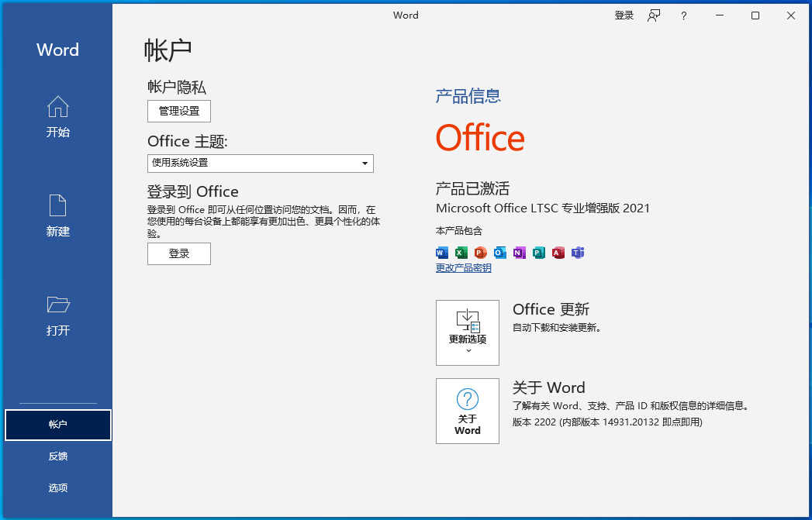Click the Word title in the sidebar

click(x=58, y=50)
